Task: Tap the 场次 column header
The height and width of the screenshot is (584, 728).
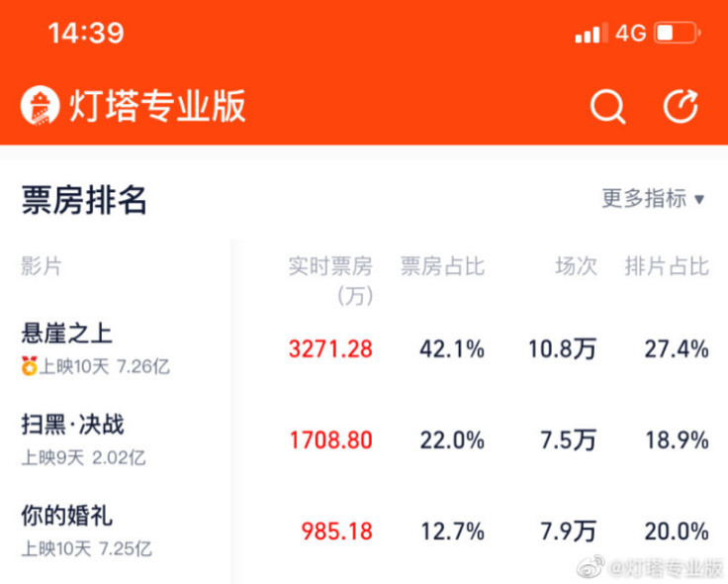Action: (576, 266)
